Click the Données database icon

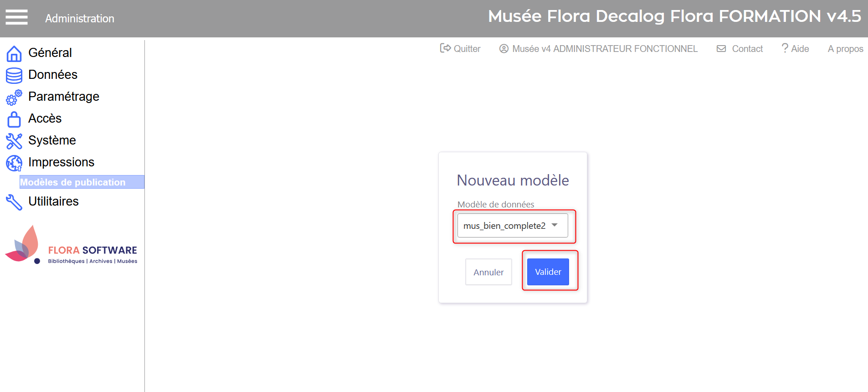(x=14, y=75)
